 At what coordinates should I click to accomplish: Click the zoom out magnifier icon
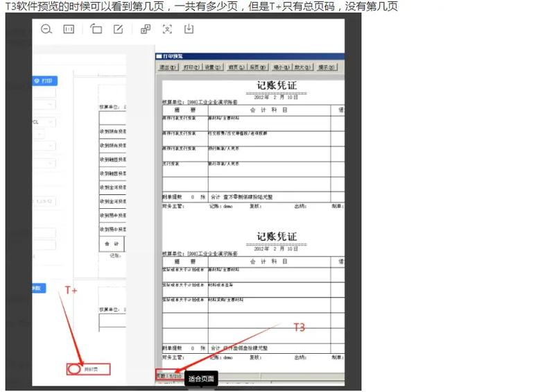click(46, 29)
